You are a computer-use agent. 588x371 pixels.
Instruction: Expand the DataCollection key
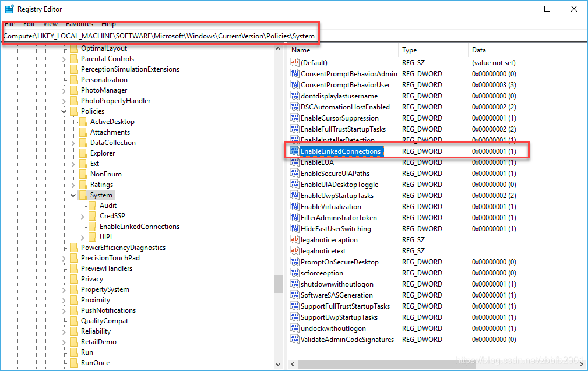click(73, 143)
